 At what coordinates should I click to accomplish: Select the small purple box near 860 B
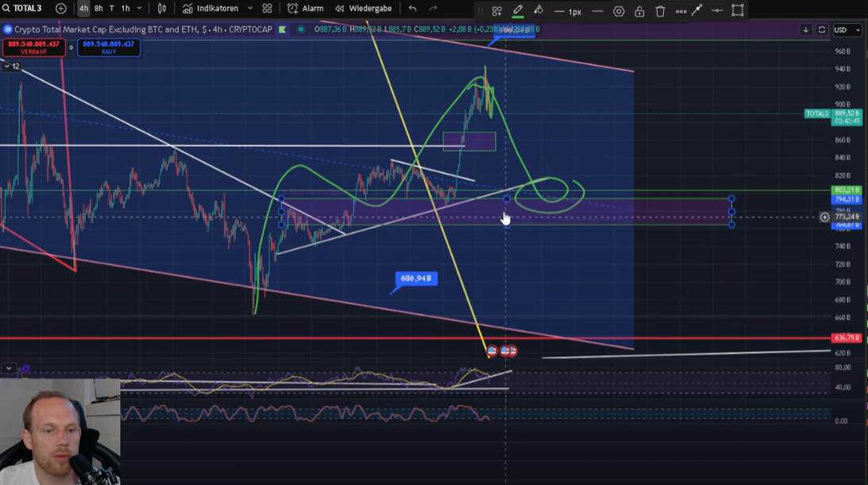tap(469, 141)
